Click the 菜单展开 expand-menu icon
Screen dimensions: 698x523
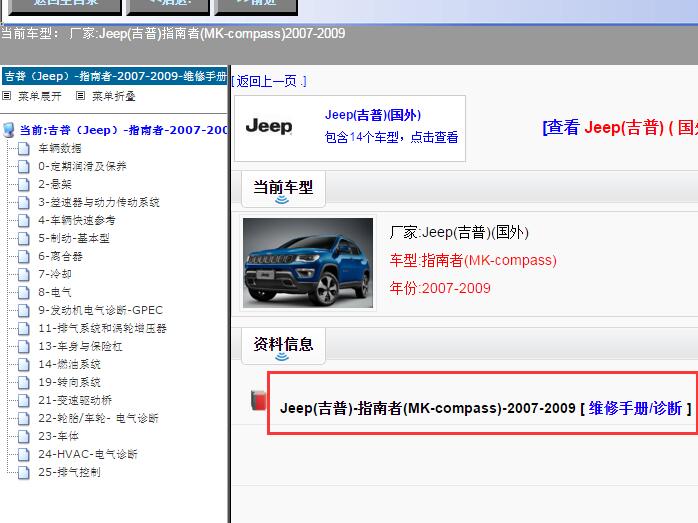[x=6, y=96]
